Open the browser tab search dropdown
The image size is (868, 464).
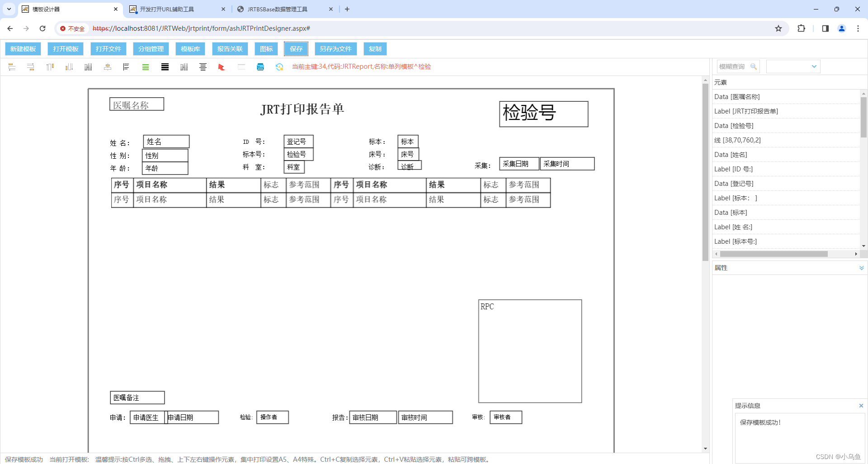9,9
